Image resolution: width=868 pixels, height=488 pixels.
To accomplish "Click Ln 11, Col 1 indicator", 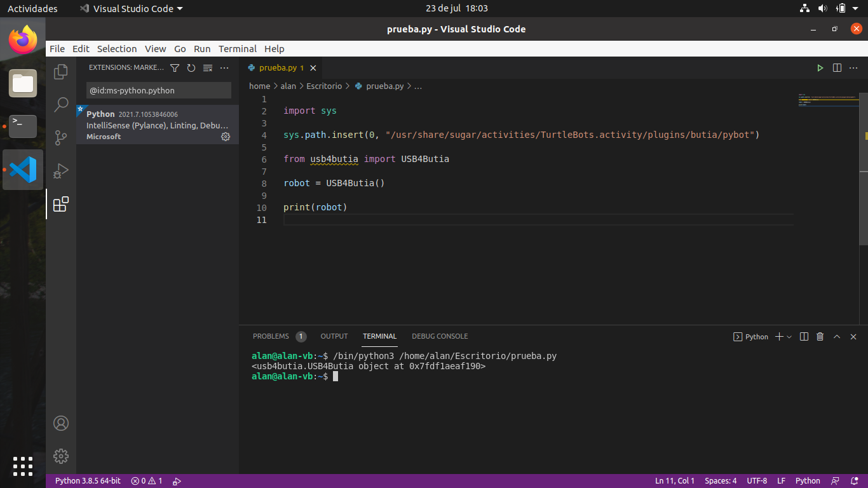I will click(675, 481).
